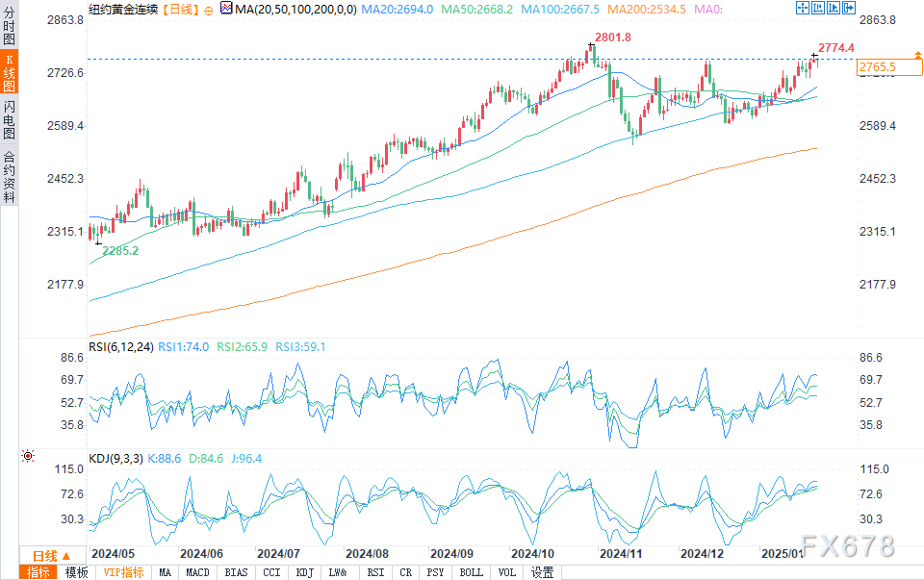Toggle the BOLL indicator in bottom bar
The width and height of the screenshot is (924, 580).
(471, 572)
